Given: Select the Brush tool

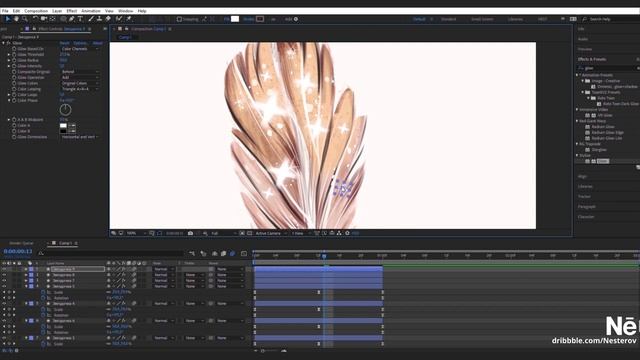Looking at the screenshot, I should pos(91,19).
